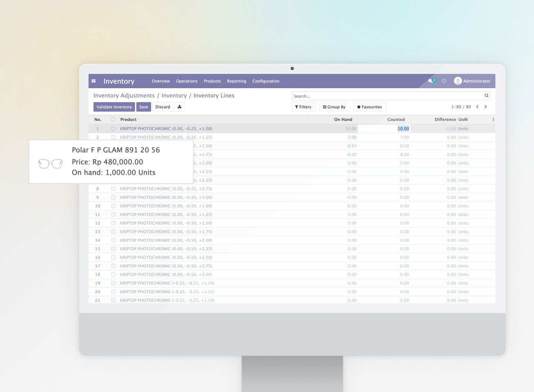Viewport: 534px width, 392px height.
Task: Open the Overview menu
Action: coord(161,81)
